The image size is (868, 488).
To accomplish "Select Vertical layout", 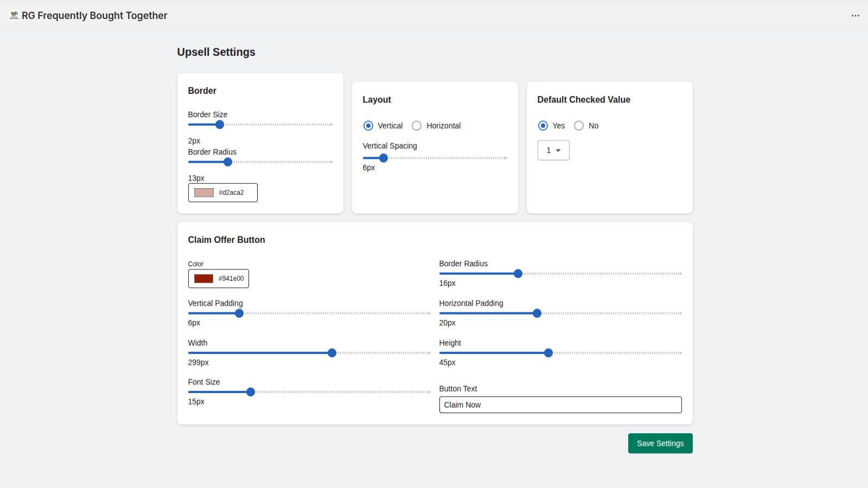I will [x=368, y=125].
